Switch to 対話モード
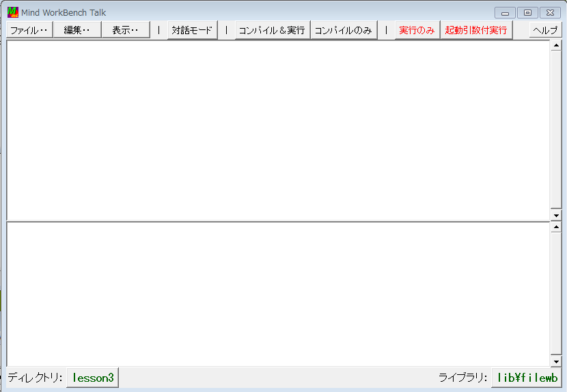Screen dimensions: 567x392 click(192, 30)
